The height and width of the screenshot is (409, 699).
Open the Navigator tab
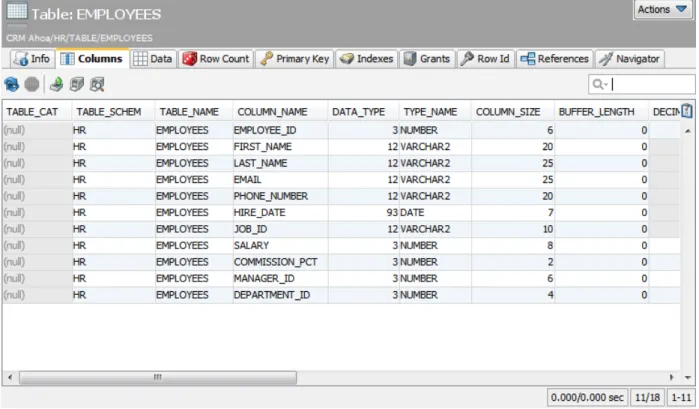pos(629,59)
